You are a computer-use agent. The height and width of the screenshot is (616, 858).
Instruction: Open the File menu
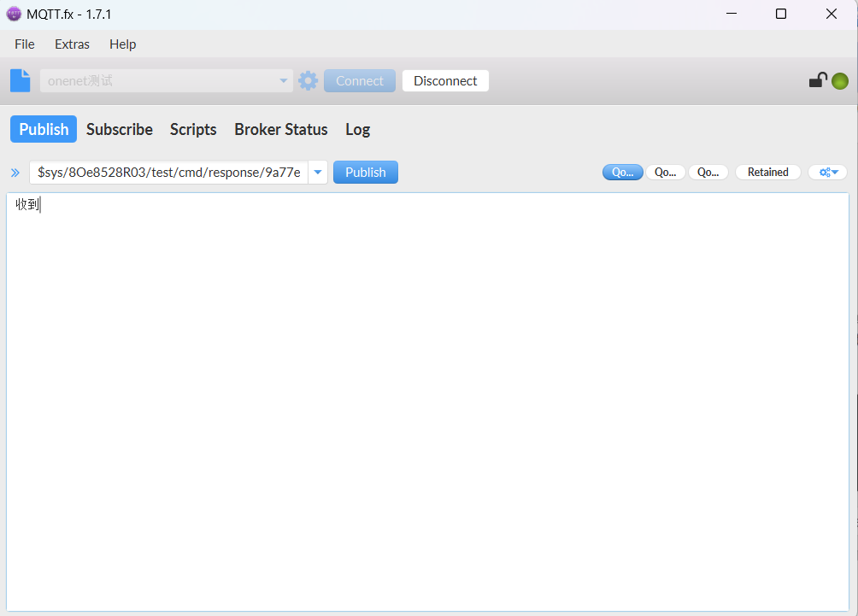coord(25,44)
